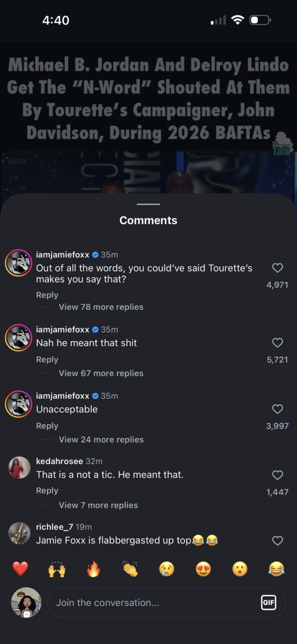Expand "View 67 more replies"
Screen dimensions: 297x644
tap(101, 373)
